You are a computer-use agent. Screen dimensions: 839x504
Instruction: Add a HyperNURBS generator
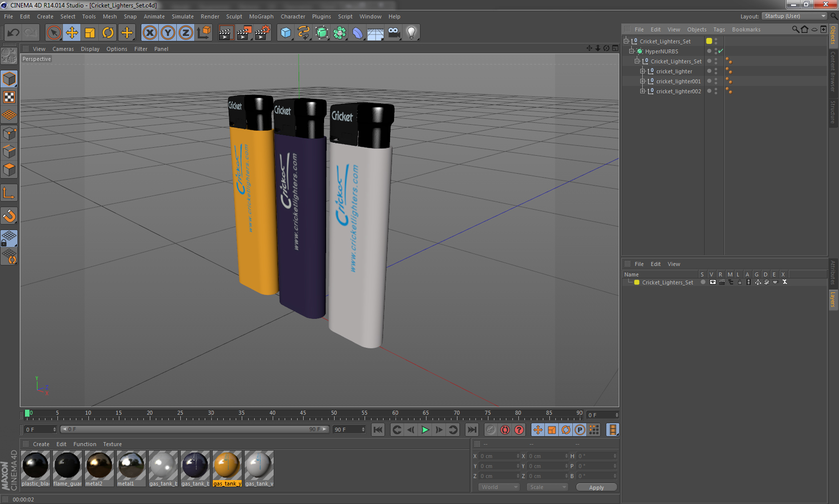(322, 33)
